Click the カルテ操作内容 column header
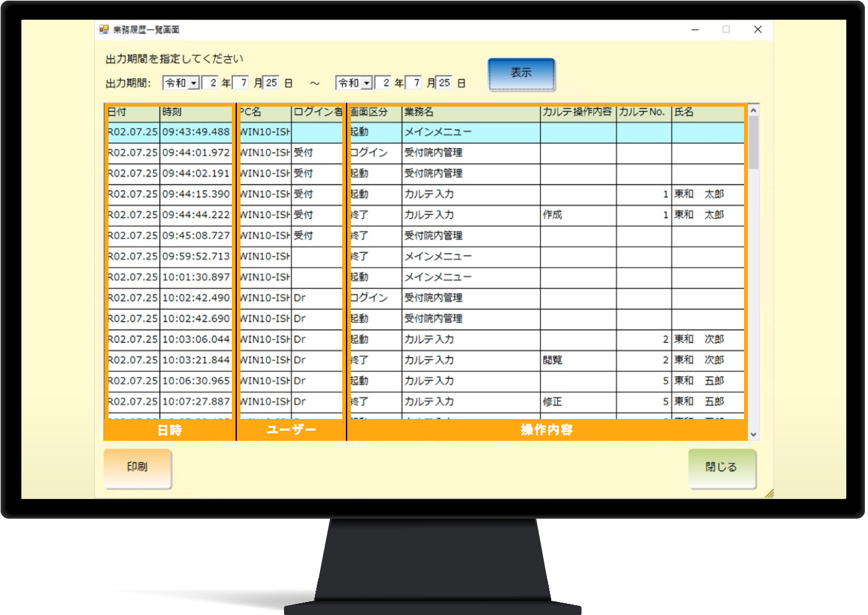 pyautogui.click(x=577, y=112)
